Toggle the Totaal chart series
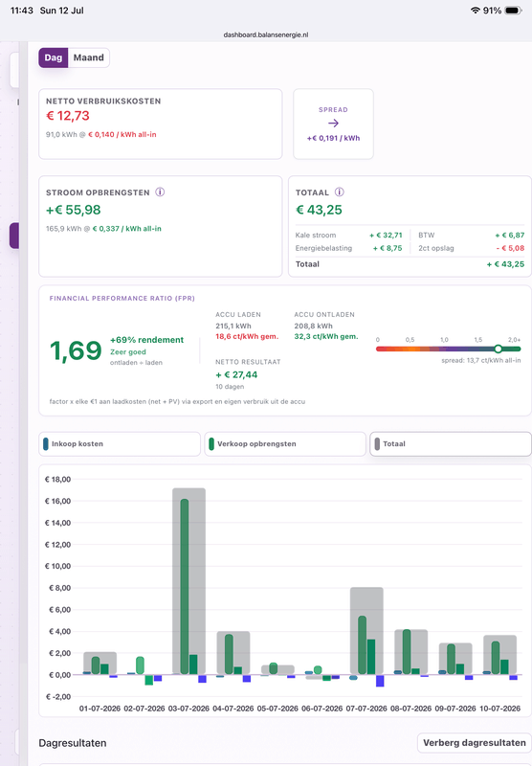 pyautogui.click(x=451, y=444)
